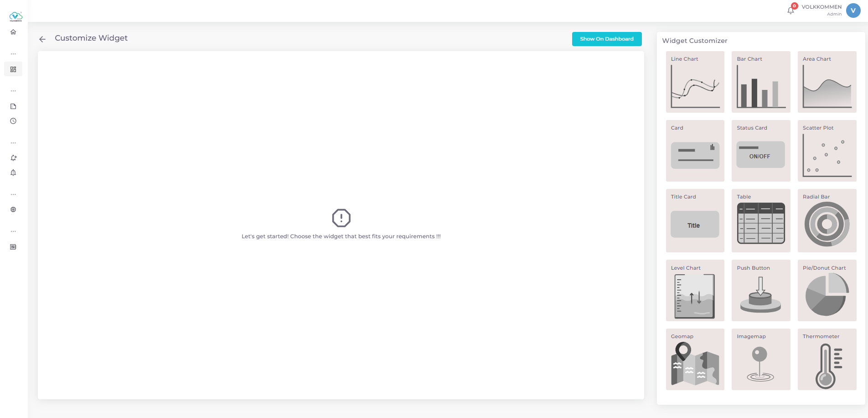Open the Admin profile avatar marked V
The height and width of the screenshot is (418, 868).
853,10
